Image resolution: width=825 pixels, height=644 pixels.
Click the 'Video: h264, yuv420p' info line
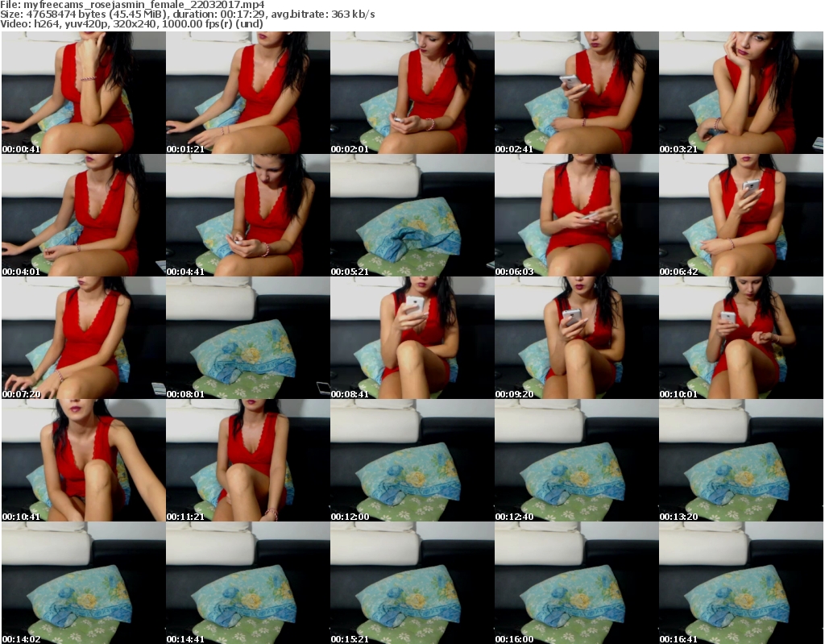coord(131,23)
